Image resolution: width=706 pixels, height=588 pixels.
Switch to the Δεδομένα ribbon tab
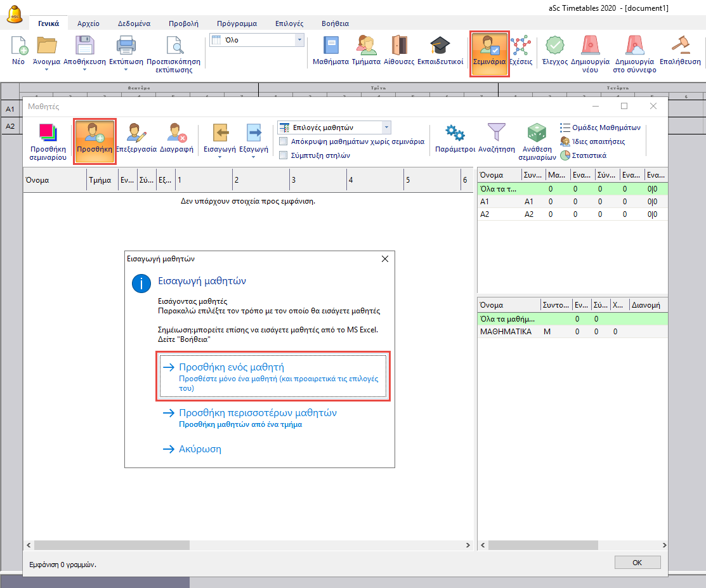point(134,23)
